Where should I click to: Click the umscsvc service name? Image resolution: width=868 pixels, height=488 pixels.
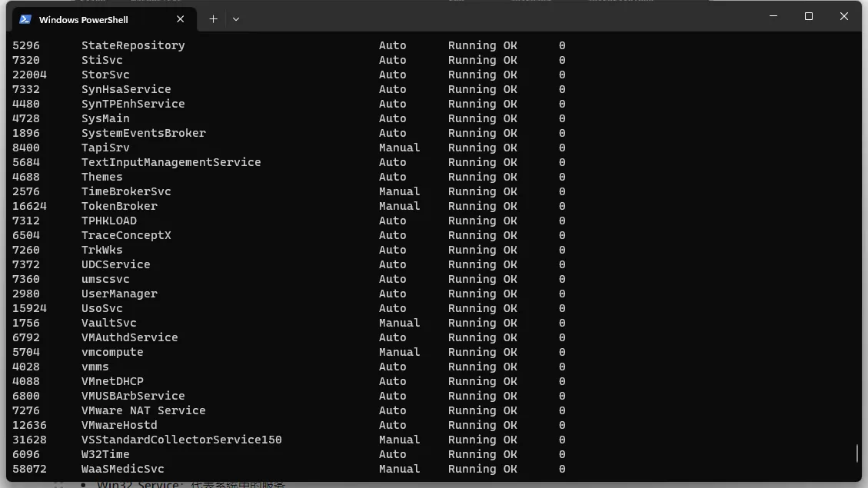105,279
